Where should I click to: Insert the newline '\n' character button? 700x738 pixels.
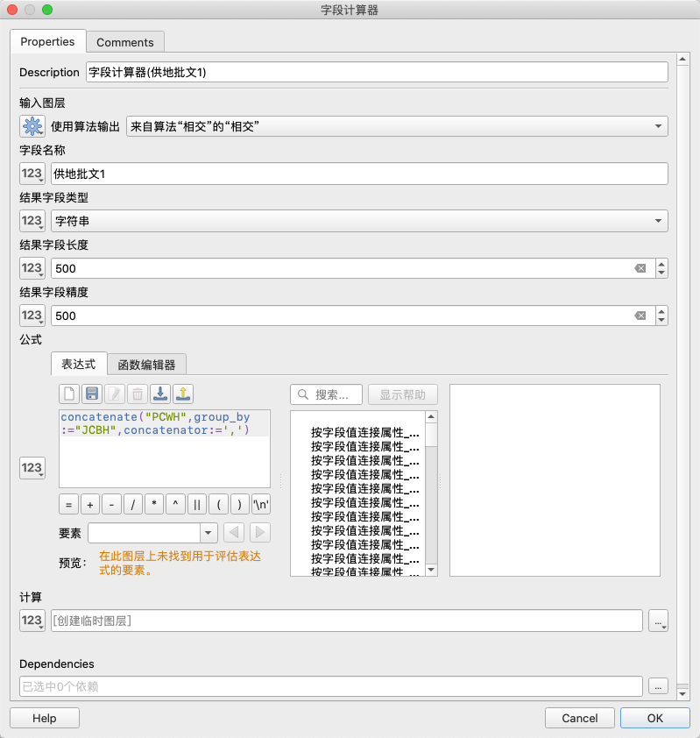click(261, 505)
